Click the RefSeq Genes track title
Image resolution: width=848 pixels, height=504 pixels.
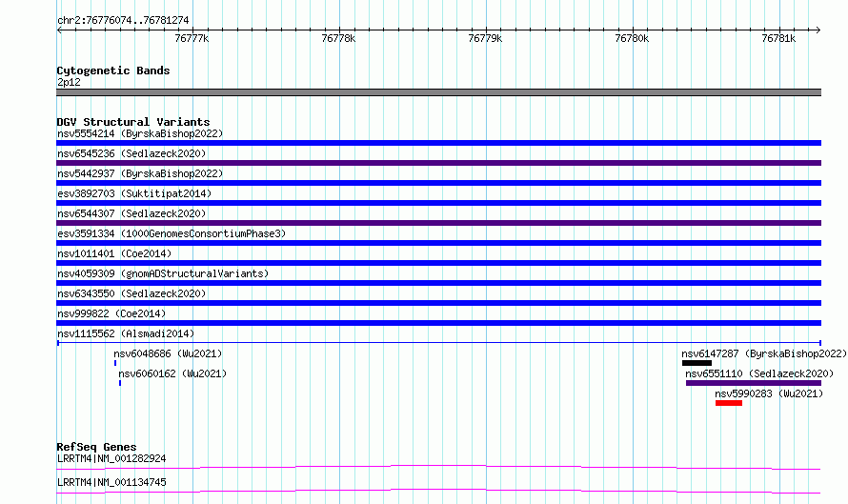pyautogui.click(x=96, y=447)
